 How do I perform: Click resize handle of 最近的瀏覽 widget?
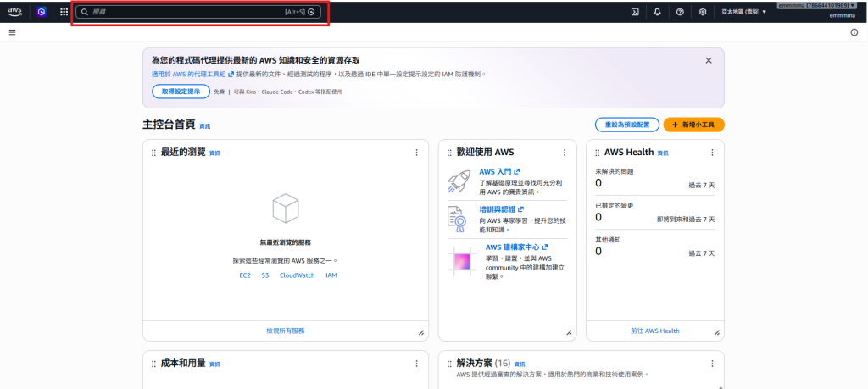[x=421, y=332]
